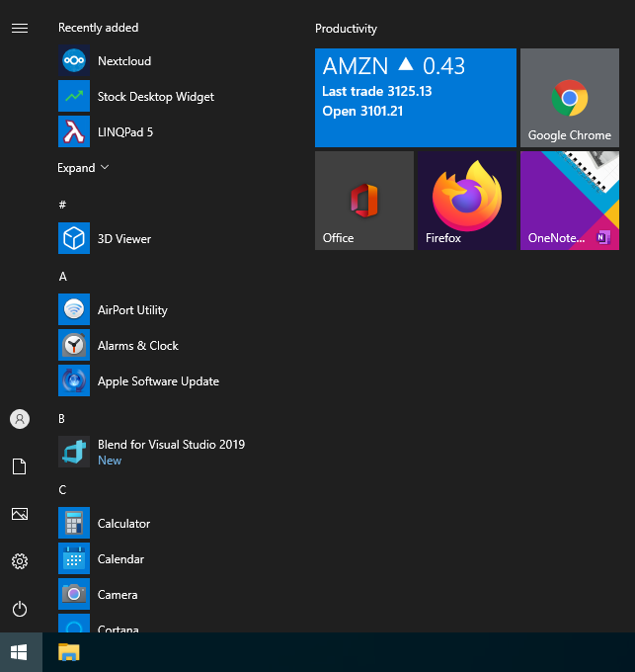The height and width of the screenshot is (672, 635).
Task: Open Settings via the gear icon
Action: (x=20, y=561)
